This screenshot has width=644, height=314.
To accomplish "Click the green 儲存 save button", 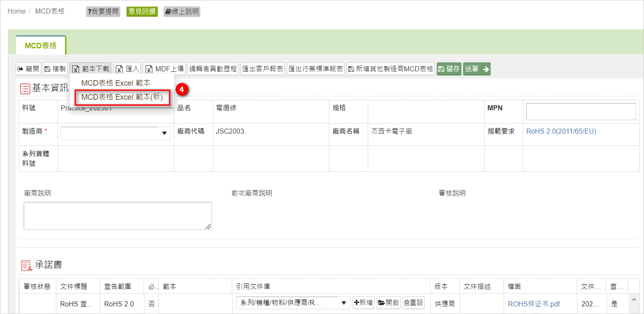I will [x=449, y=69].
